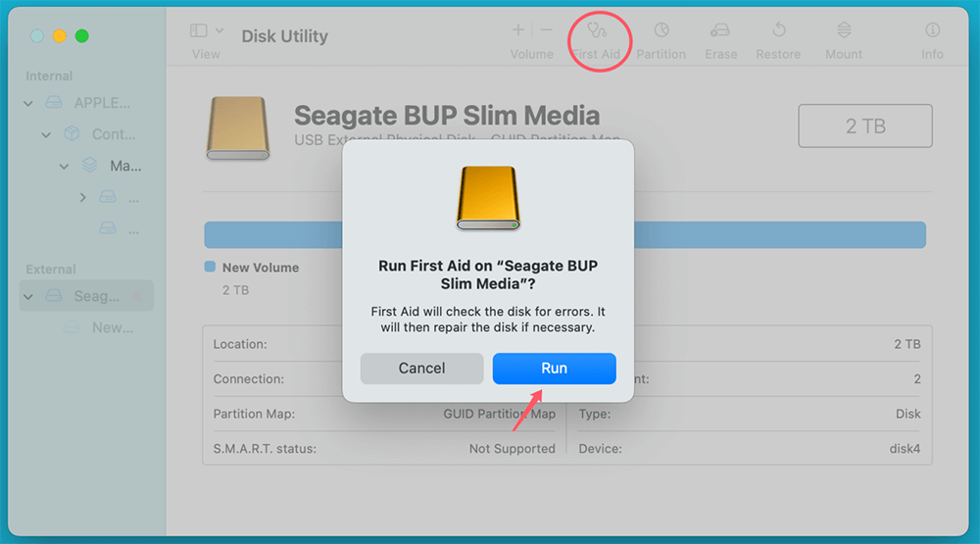The height and width of the screenshot is (544, 980).
Task: Collapse the Seagate external disk chevron
Action: point(28,297)
